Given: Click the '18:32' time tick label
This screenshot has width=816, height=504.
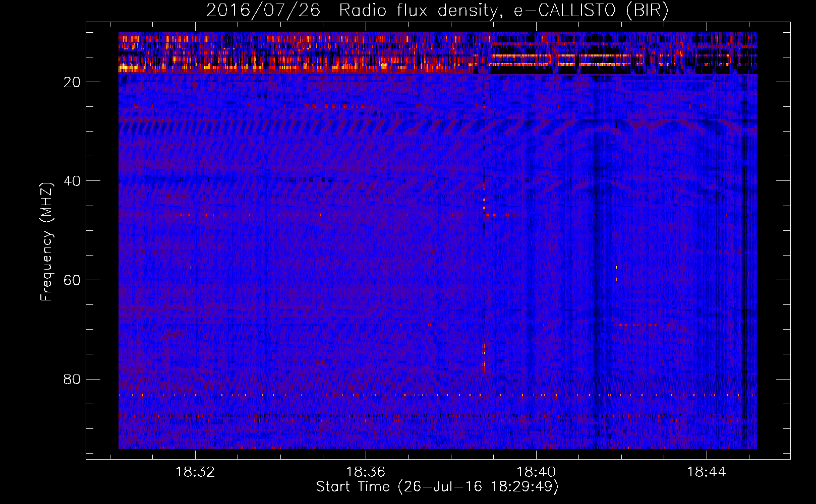Looking at the screenshot, I should pos(195,472).
